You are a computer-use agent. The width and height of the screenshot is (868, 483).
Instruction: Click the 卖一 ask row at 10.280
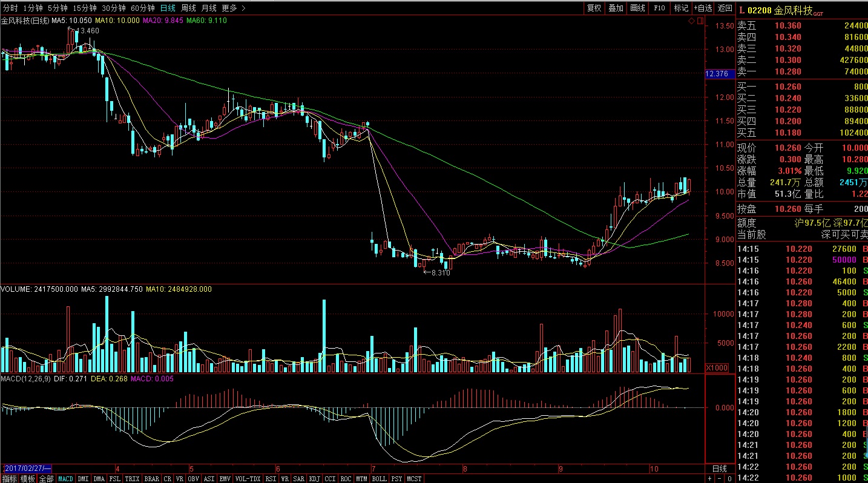[x=802, y=71]
